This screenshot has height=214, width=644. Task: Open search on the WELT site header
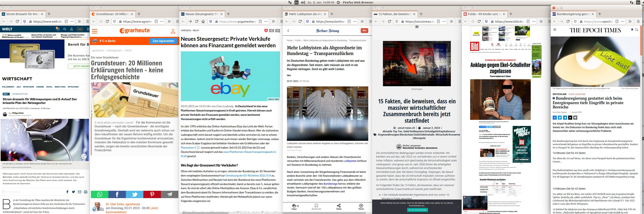(x=65, y=29)
